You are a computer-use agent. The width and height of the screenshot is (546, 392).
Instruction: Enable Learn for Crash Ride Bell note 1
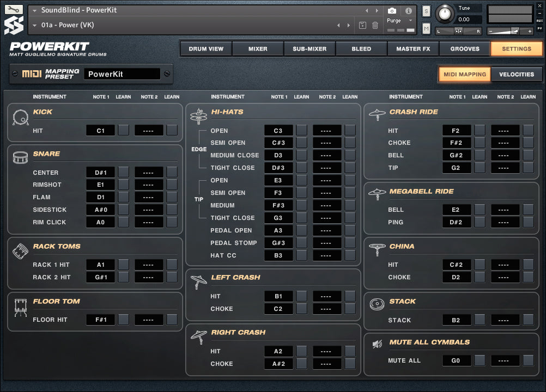[x=480, y=155]
